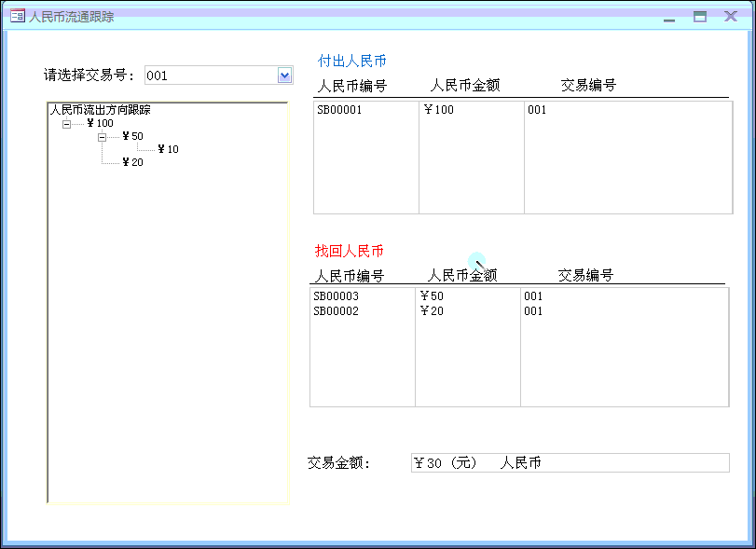Collapse the ¥50 tree node
756x549 pixels.
tap(102, 137)
